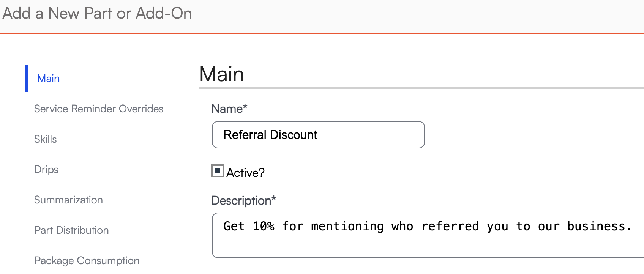Click the word '10%' in the description
This screenshot has height=274, width=644.
click(264, 227)
